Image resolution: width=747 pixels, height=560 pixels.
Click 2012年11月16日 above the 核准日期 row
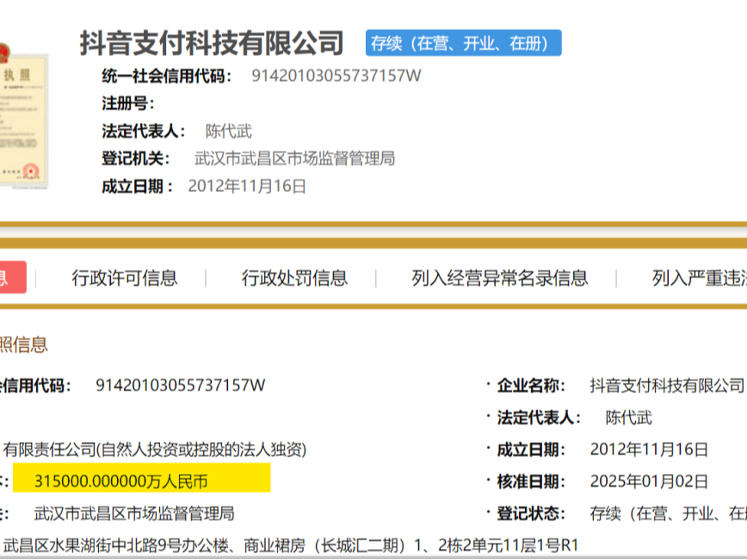pos(649,449)
